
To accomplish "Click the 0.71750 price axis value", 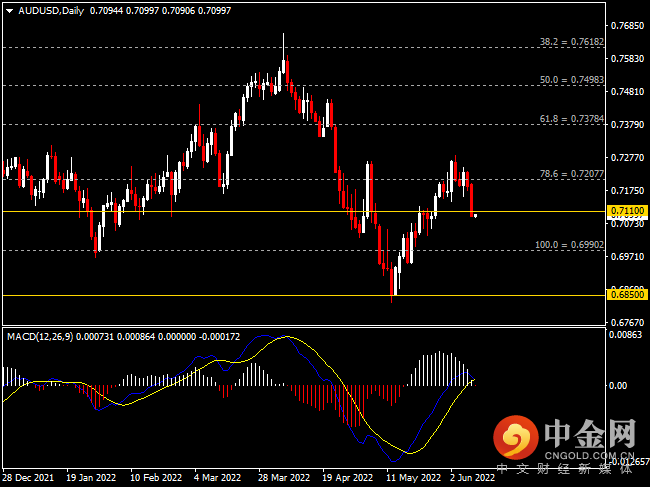I will pos(628,191).
